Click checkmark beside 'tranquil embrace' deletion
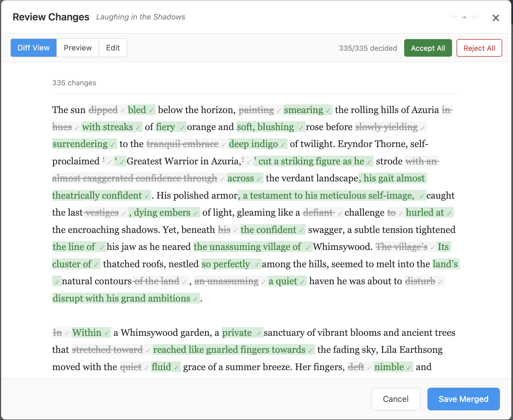 [224, 145]
